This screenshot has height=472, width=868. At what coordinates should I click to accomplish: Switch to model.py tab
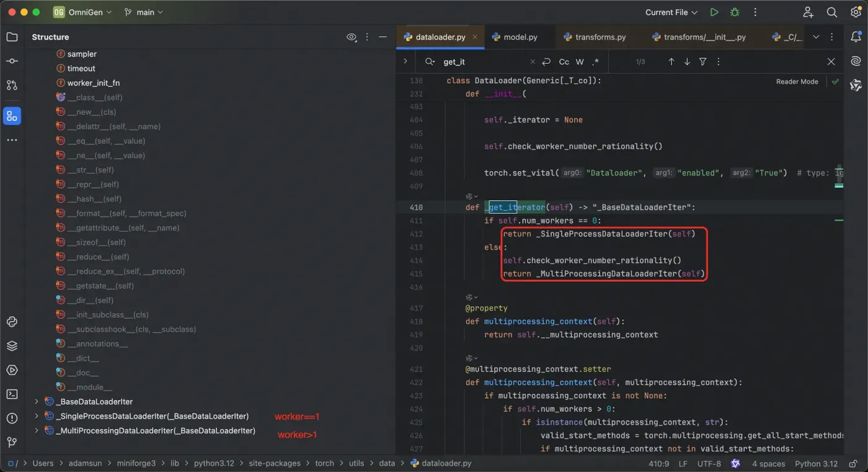(515, 37)
